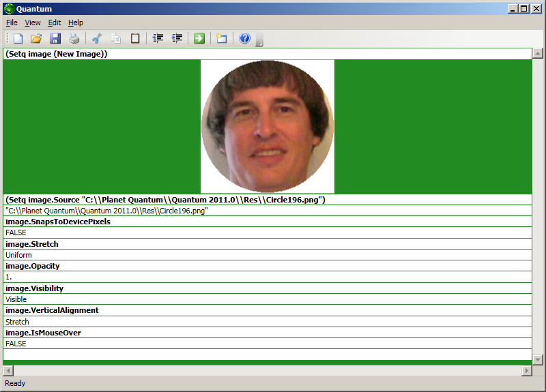Click the "1." opacity result
546x392 pixels.
[x=268, y=277]
